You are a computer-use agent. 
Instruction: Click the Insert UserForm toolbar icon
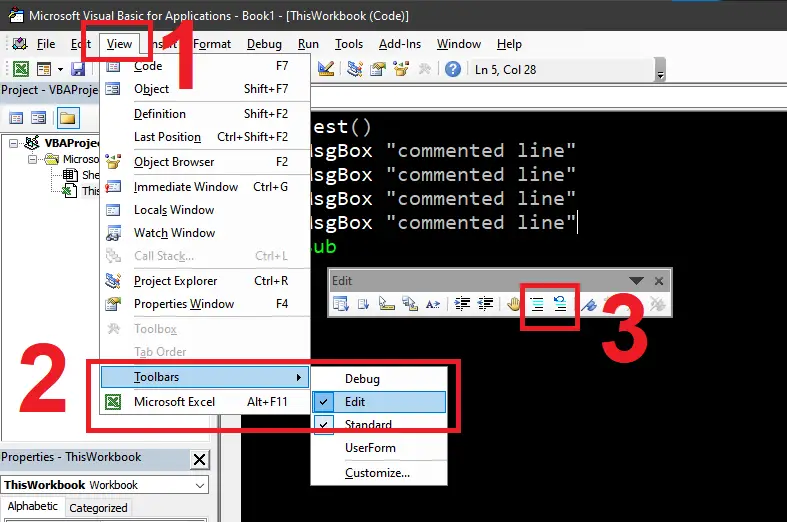point(44,69)
